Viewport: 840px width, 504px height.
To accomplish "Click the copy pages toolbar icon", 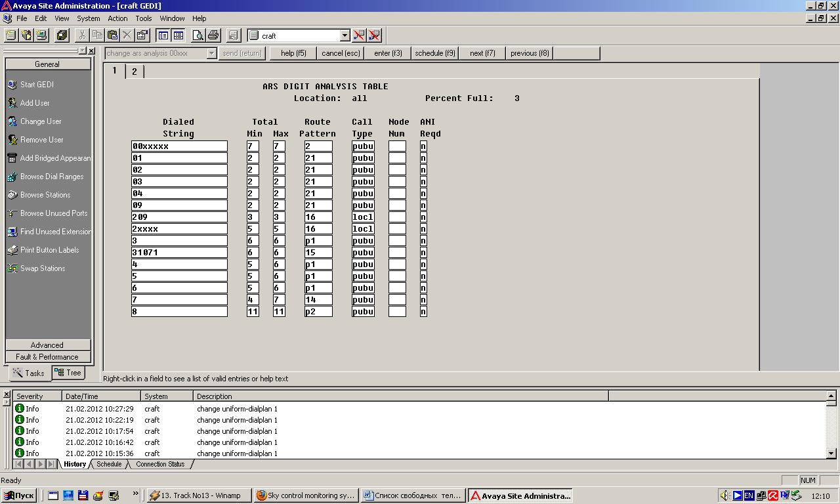I will point(97,35).
